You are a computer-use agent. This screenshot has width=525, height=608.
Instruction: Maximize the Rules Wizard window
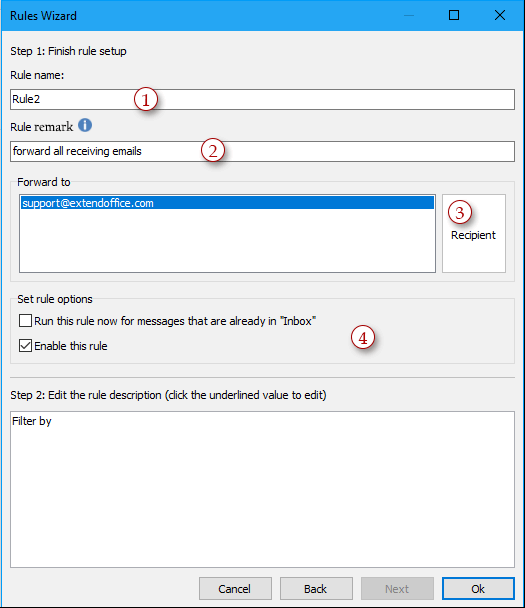coord(454,15)
